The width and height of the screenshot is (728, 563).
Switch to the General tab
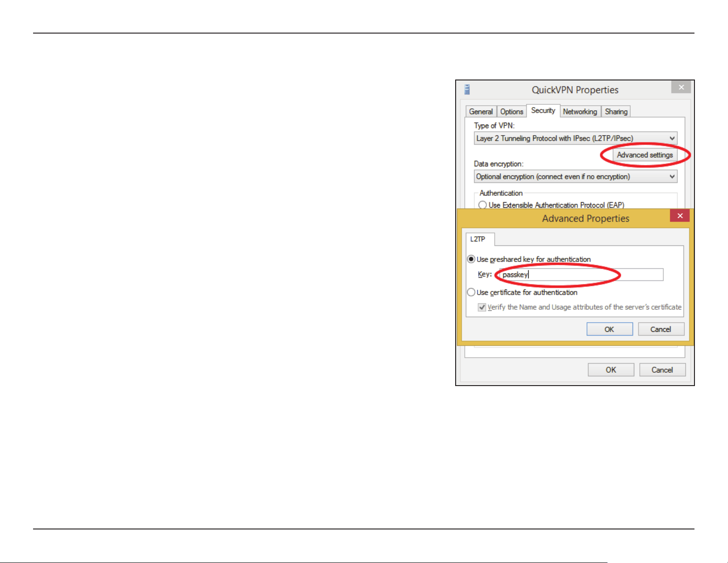[481, 112]
